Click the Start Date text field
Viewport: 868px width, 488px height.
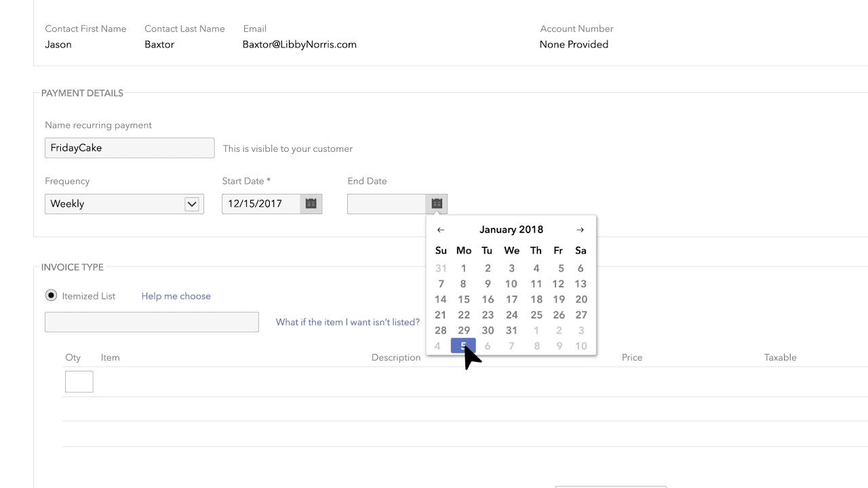pos(261,204)
